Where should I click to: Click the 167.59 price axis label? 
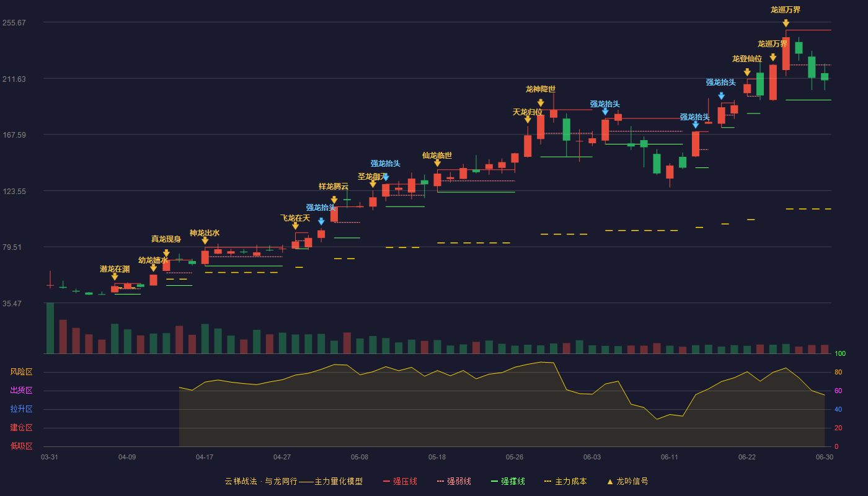coord(14,135)
